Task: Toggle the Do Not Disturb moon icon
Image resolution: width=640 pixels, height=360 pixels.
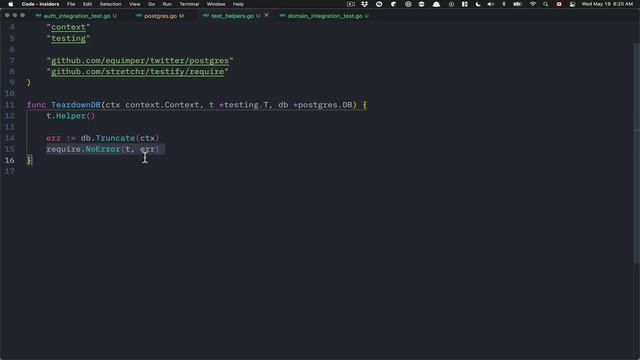Action: click(x=478, y=4)
